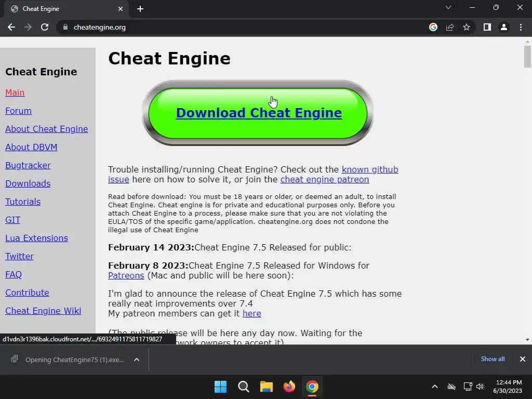Open the Downloads page link
The image size is (532, 399).
point(28,183)
